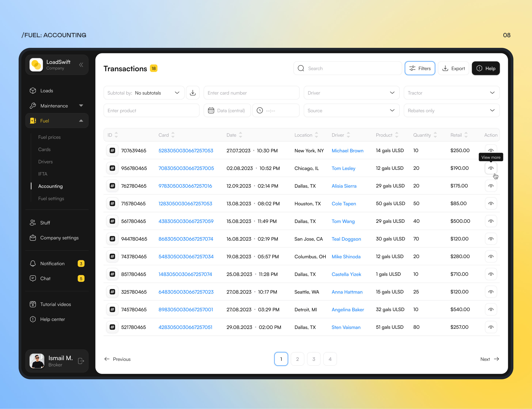The width and height of the screenshot is (532, 409).
Task: Open the Fuel settings menu item
Action: coord(51,198)
